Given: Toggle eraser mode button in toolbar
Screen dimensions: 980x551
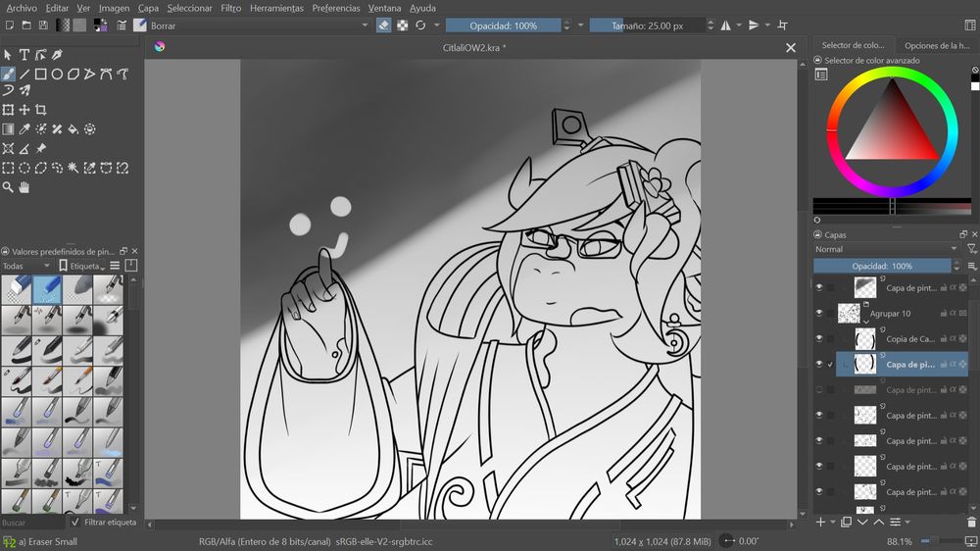Looking at the screenshot, I should [x=384, y=25].
